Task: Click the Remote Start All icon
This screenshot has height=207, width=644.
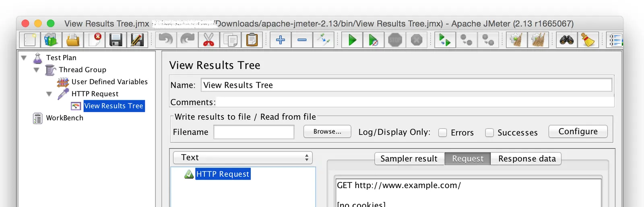Action: click(445, 40)
